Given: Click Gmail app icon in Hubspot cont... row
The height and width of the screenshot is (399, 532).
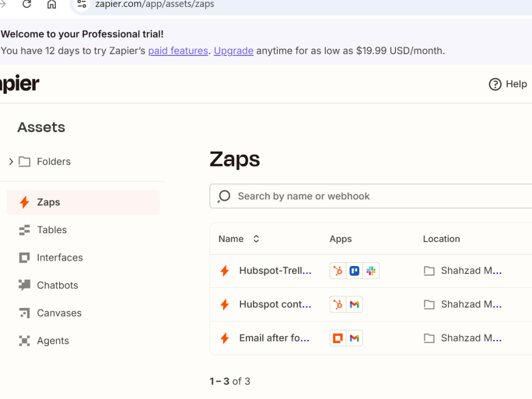Looking at the screenshot, I should click(x=354, y=304).
